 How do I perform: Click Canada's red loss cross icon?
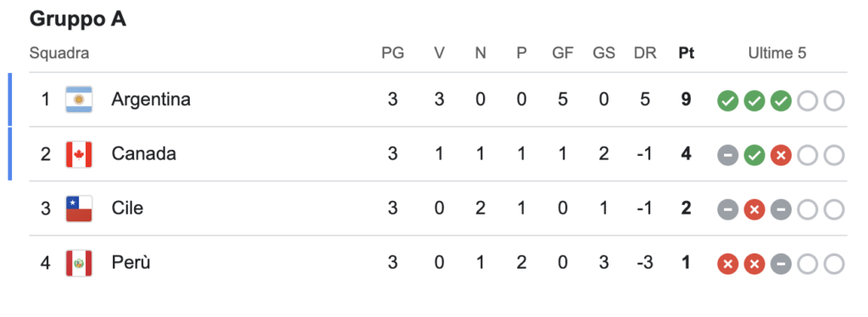pyautogui.click(x=781, y=156)
